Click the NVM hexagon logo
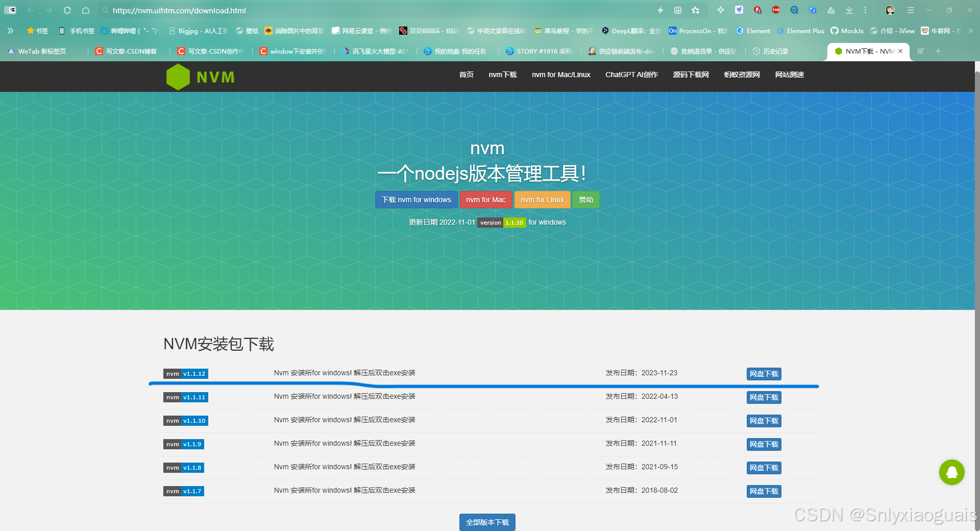 coord(178,77)
